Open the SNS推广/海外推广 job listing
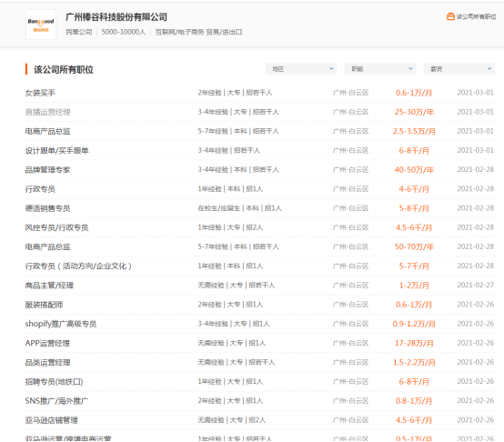This screenshot has width=504, height=442. pyautogui.click(x=56, y=401)
